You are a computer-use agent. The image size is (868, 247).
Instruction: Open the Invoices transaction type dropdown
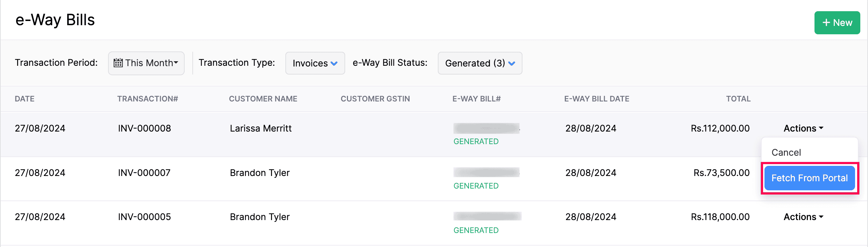315,63
